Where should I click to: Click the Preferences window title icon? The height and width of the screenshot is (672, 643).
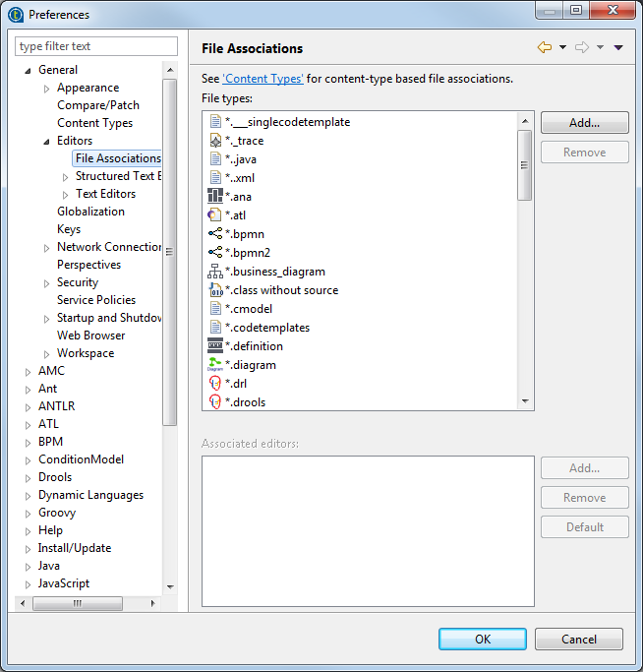(16, 15)
